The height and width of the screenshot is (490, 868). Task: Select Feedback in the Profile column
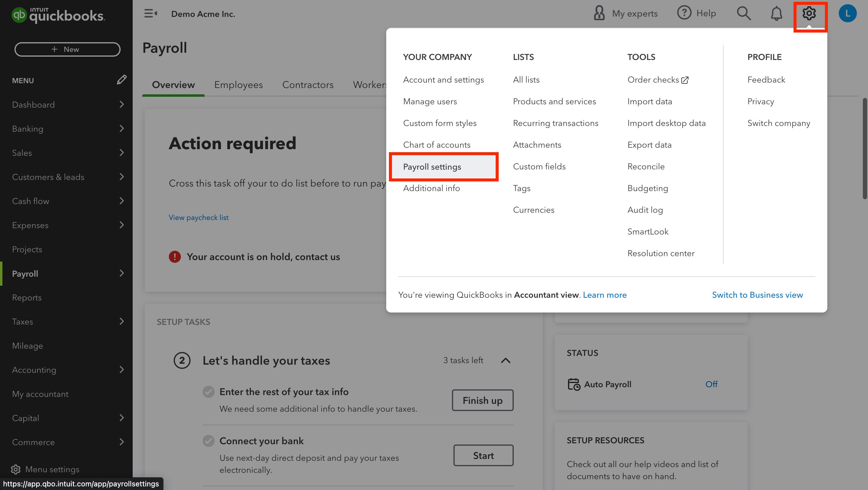pyautogui.click(x=766, y=80)
